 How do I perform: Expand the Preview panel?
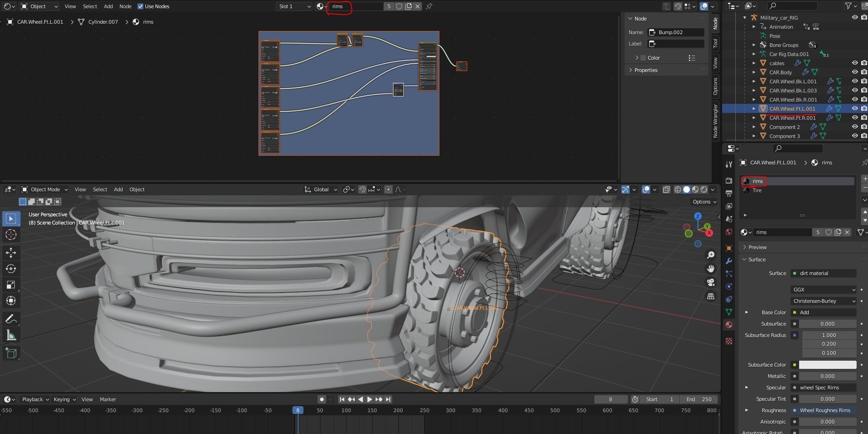[x=757, y=247]
